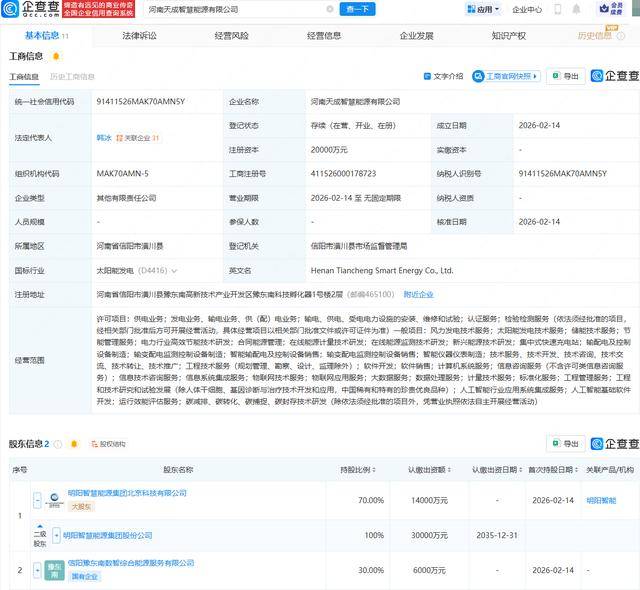Screen dimensions: 640x590
Task: Expand the 二级股东 明阳智慧能源集团 row
Action: [x=55, y=536]
